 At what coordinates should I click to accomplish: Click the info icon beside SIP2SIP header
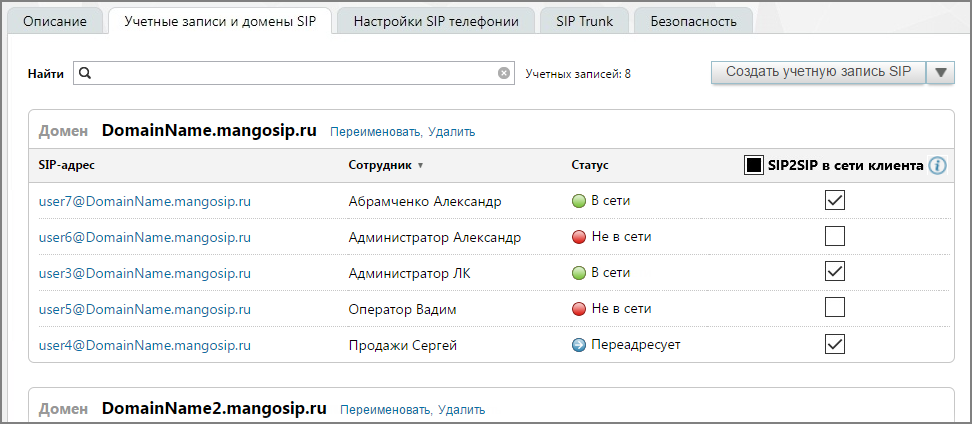click(937, 166)
